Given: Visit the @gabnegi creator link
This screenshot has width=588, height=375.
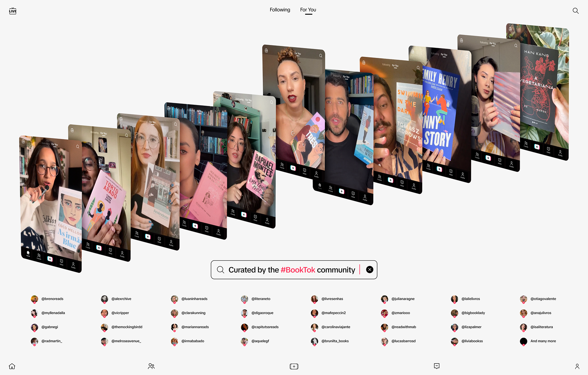Looking at the screenshot, I should point(50,327).
